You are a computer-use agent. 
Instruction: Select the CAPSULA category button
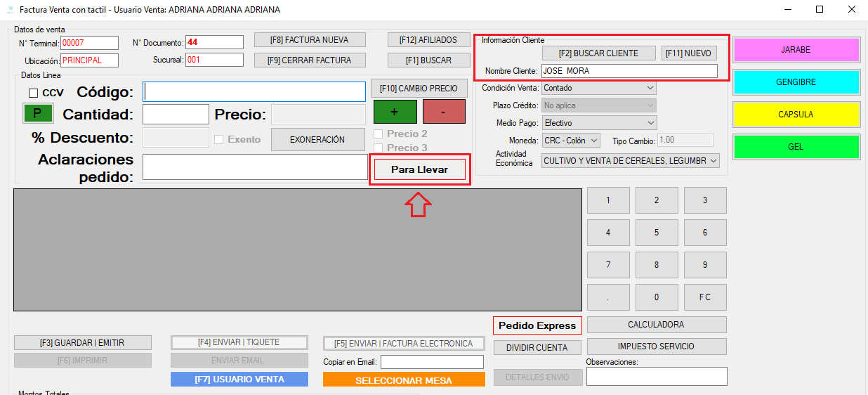pyautogui.click(x=796, y=115)
